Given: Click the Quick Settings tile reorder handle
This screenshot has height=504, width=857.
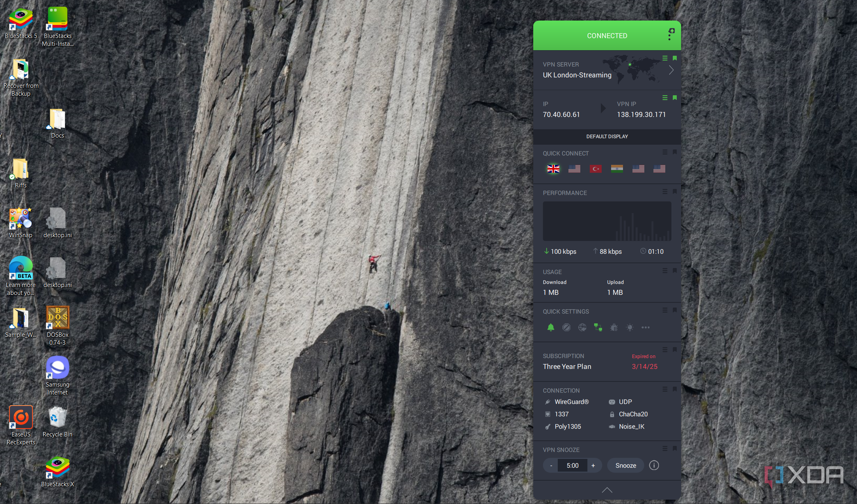Looking at the screenshot, I should [x=665, y=310].
